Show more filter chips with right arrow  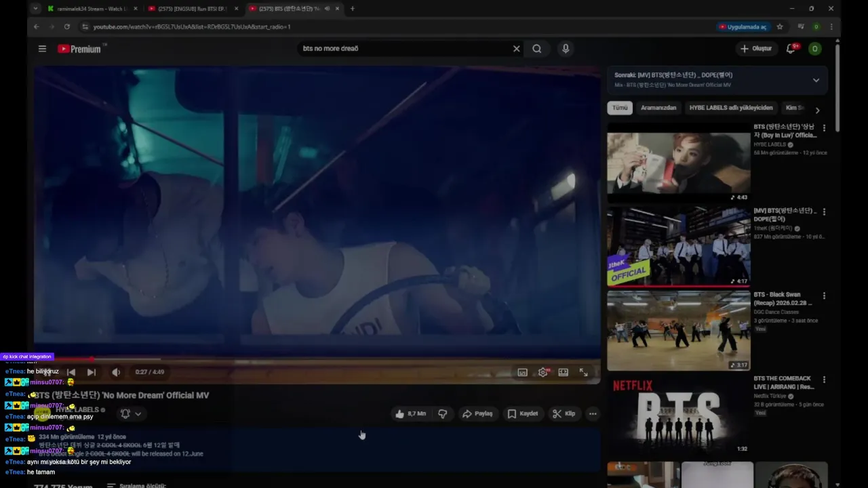pos(817,110)
